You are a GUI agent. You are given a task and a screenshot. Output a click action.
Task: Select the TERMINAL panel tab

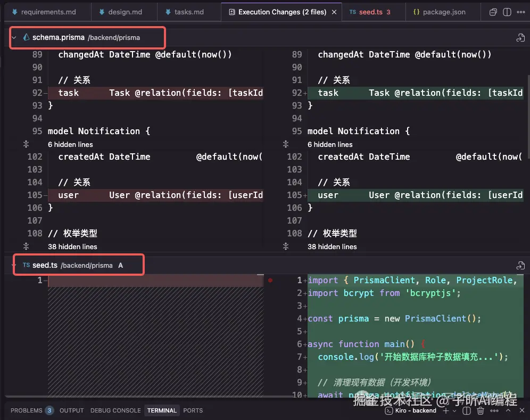click(162, 410)
